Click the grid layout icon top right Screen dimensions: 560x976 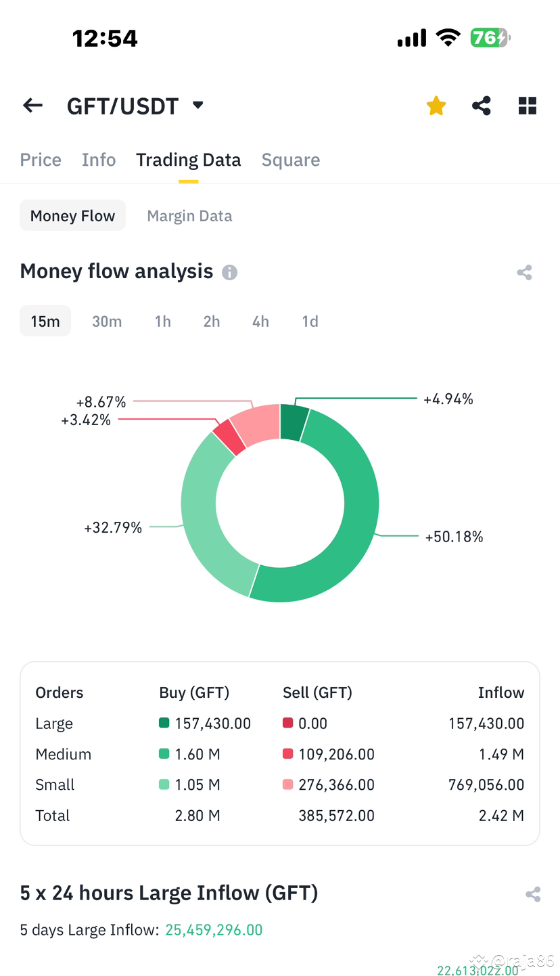(527, 105)
